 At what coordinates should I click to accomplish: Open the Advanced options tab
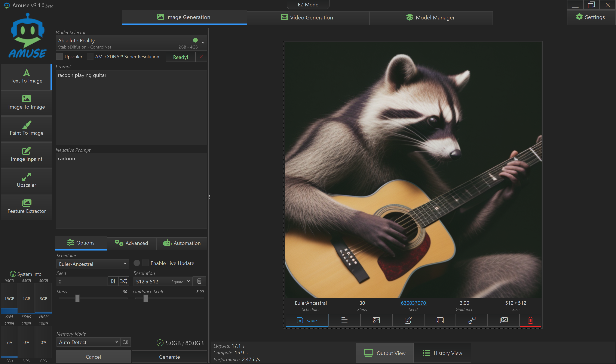tap(132, 243)
